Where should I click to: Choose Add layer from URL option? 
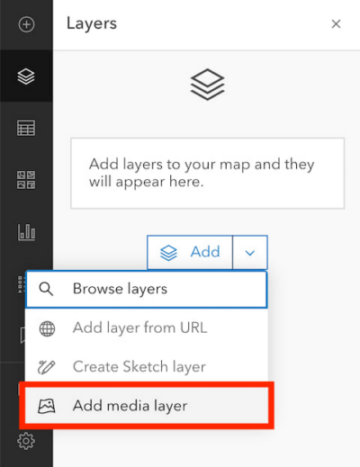tap(146, 328)
